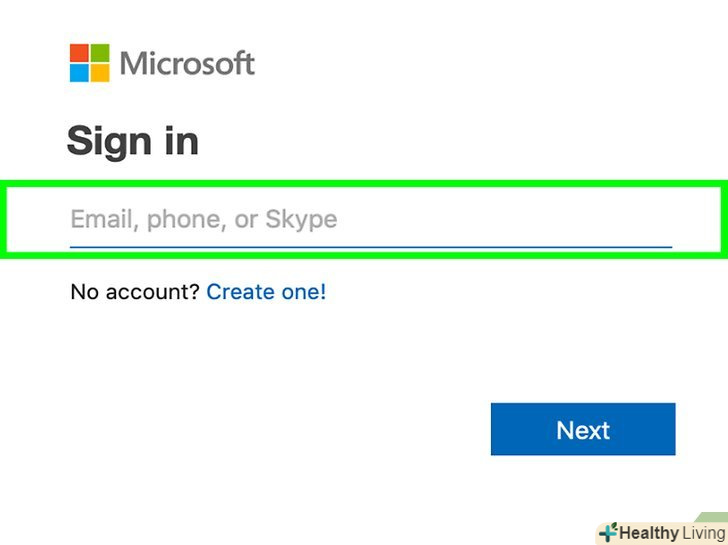
Task: Focus the Email, phone, or Skype field
Action: (x=370, y=219)
